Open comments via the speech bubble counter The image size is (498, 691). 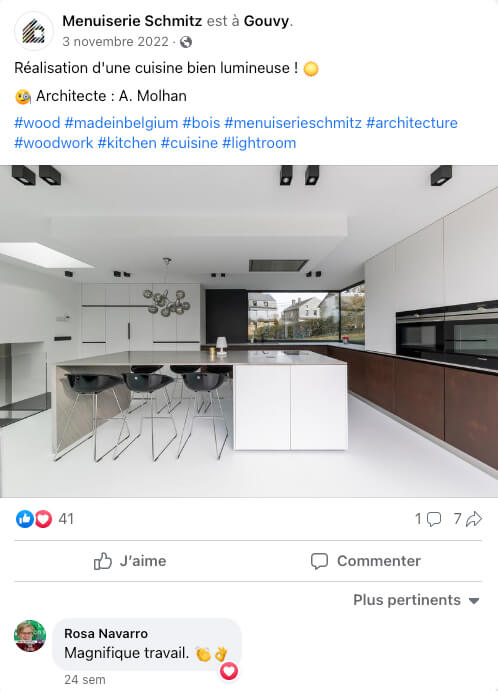(x=428, y=519)
